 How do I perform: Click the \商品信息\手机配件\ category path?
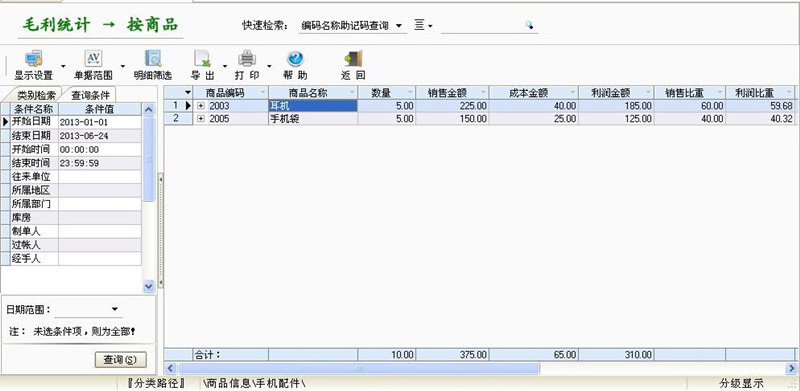pyautogui.click(x=254, y=383)
